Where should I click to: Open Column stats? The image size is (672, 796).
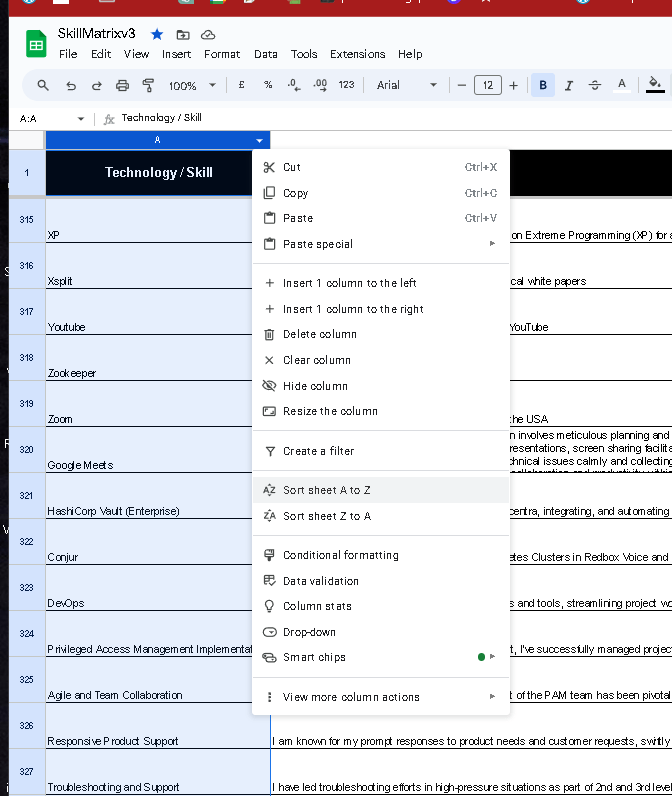(x=381, y=606)
